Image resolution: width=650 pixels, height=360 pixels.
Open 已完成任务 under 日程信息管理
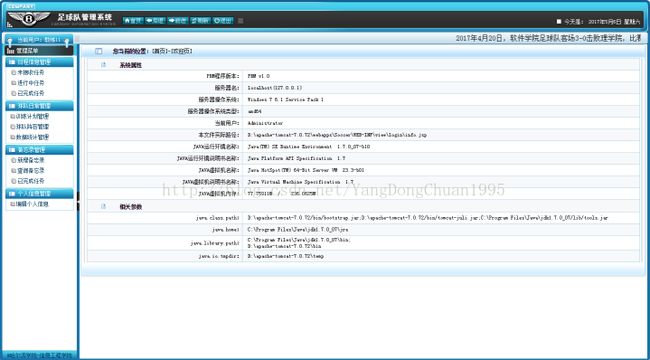pyautogui.click(x=31, y=93)
